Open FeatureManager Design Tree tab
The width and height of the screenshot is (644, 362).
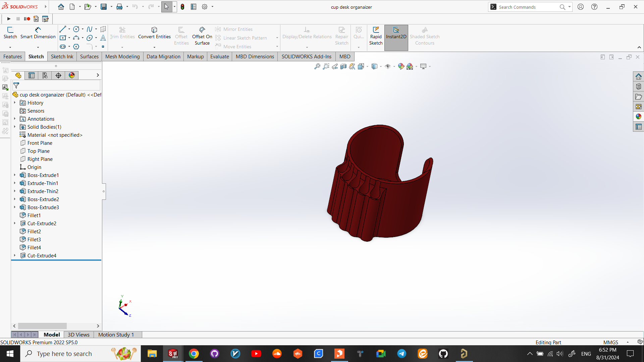pyautogui.click(x=18, y=75)
